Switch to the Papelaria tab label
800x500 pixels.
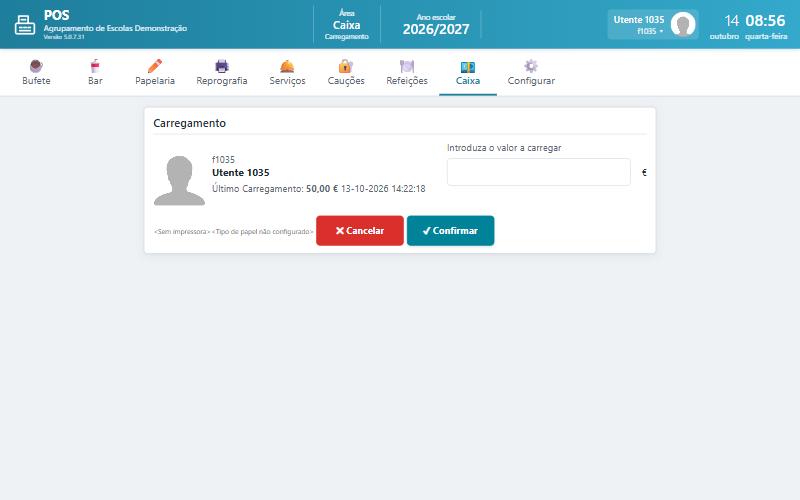pyautogui.click(x=155, y=81)
